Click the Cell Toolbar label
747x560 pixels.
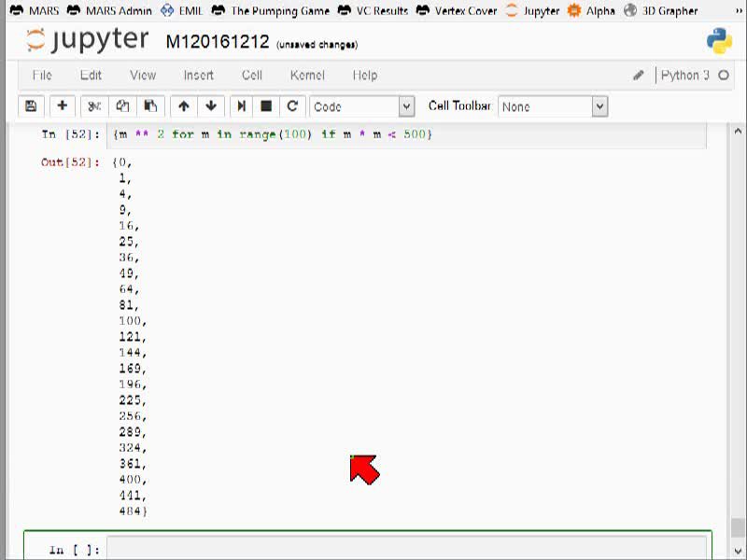point(459,105)
